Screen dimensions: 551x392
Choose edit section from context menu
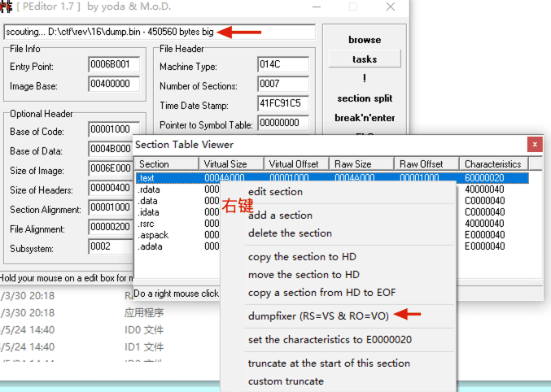(x=275, y=192)
